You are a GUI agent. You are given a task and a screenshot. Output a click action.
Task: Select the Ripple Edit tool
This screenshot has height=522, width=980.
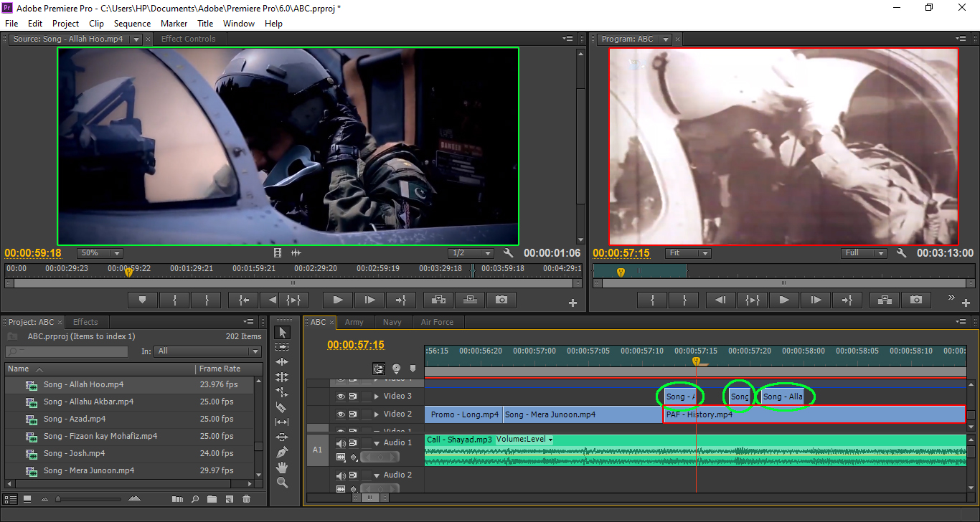282,362
